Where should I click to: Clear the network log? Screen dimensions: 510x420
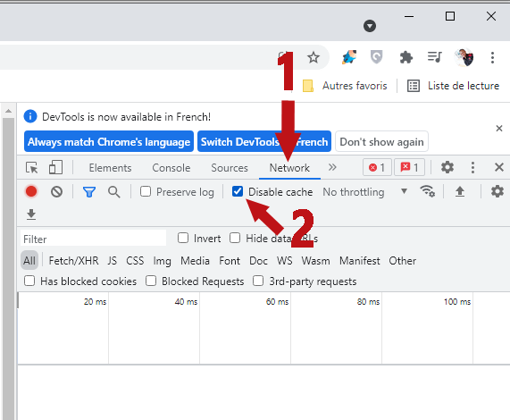click(56, 191)
